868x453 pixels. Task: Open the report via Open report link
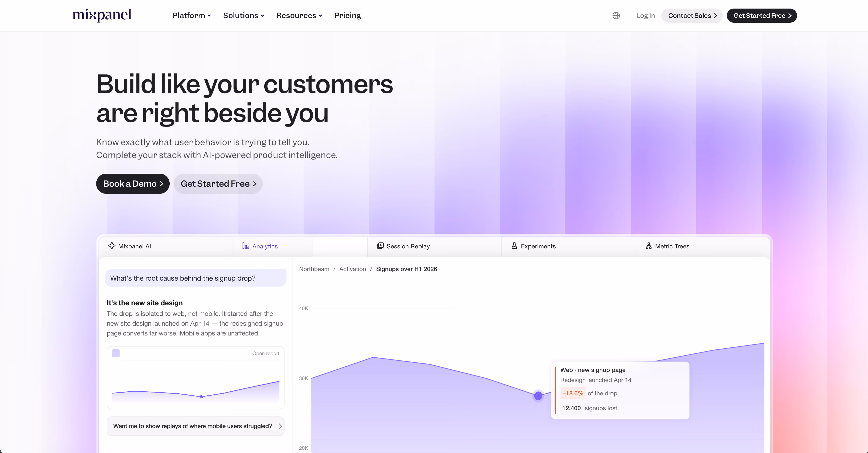pyautogui.click(x=266, y=353)
